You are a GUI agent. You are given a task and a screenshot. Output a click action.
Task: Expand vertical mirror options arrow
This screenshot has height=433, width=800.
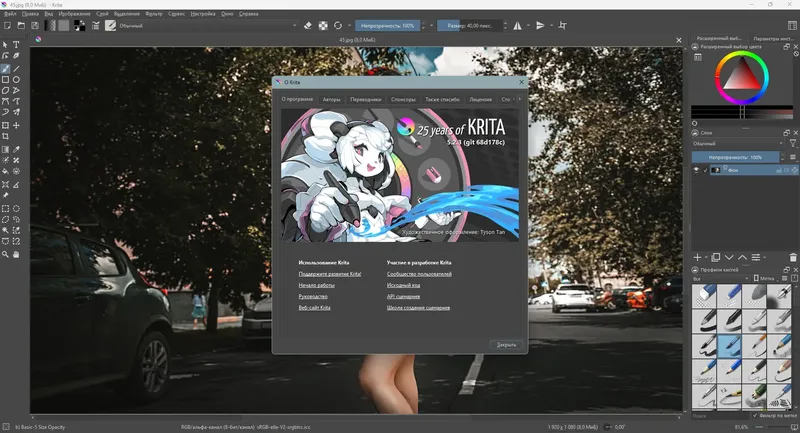point(551,26)
